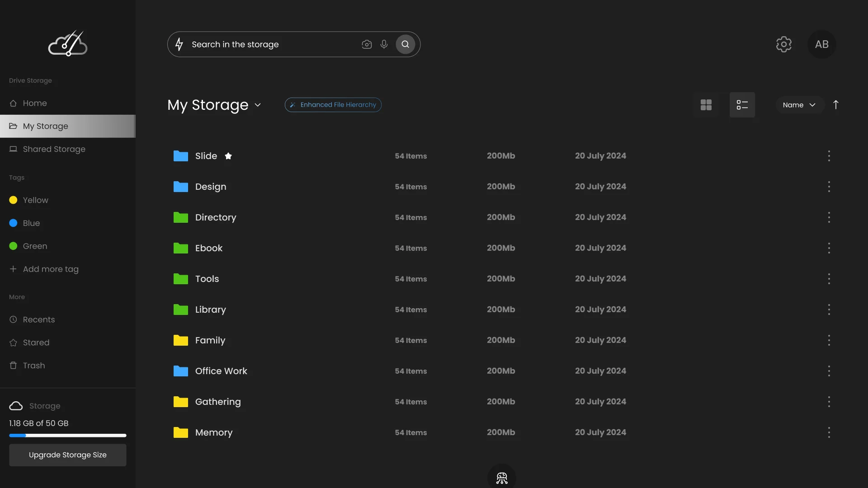Open more options for Tools folder
This screenshot has width=868, height=488.
[829, 279]
